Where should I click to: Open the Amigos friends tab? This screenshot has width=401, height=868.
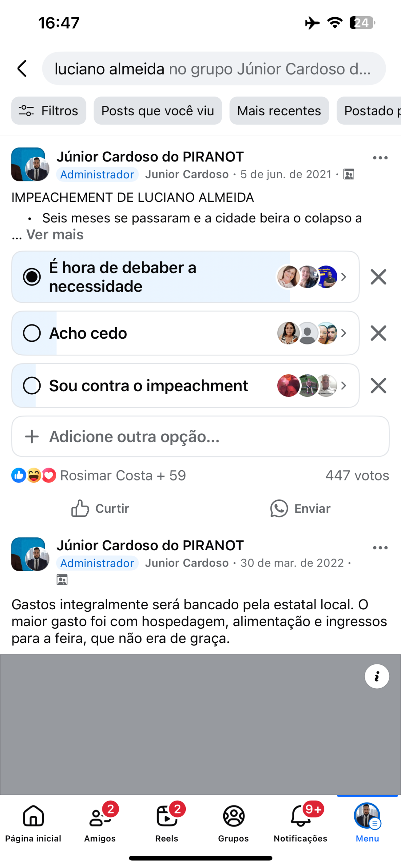[100, 821]
